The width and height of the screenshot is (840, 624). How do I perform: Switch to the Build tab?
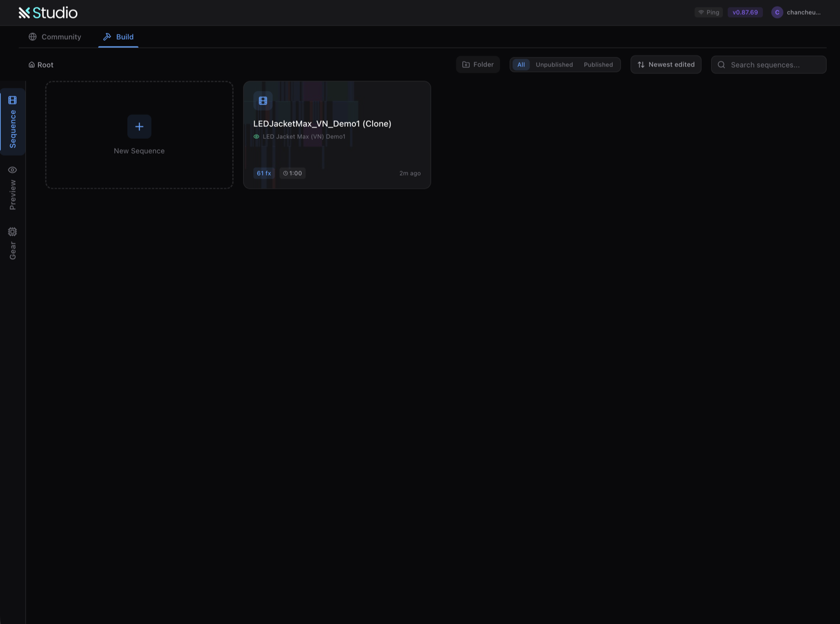pos(118,37)
